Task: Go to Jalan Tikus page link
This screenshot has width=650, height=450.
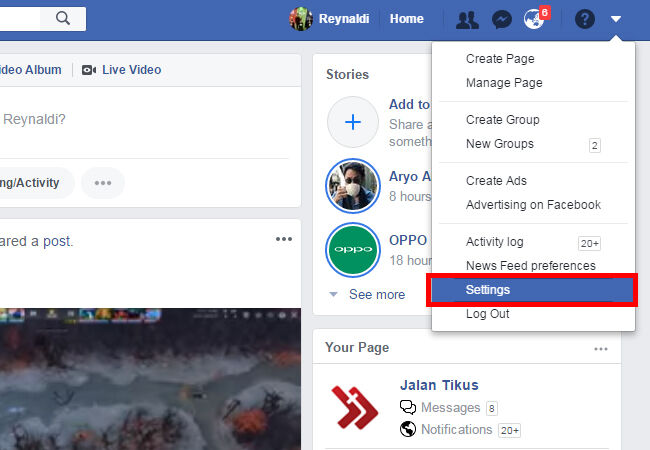Action: [x=439, y=385]
